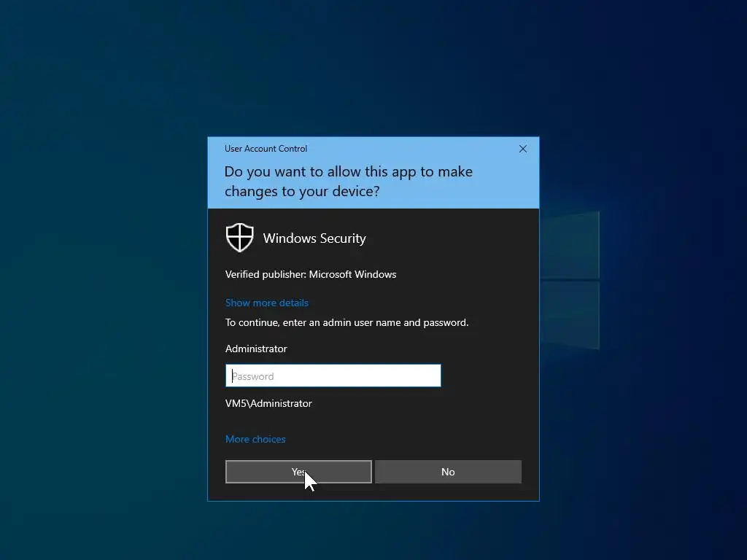This screenshot has width=747, height=560.
Task: Open the Show more details link
Action: tap(267, 303)
